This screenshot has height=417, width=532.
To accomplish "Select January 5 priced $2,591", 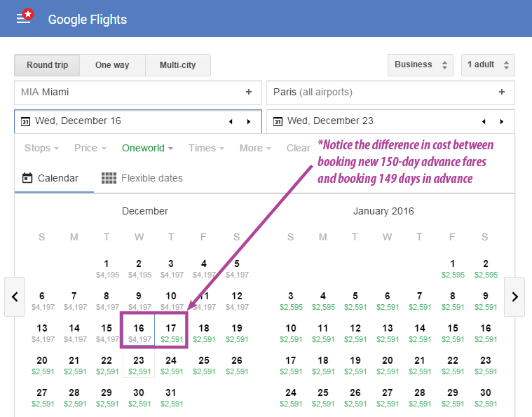I will point(355,301).
